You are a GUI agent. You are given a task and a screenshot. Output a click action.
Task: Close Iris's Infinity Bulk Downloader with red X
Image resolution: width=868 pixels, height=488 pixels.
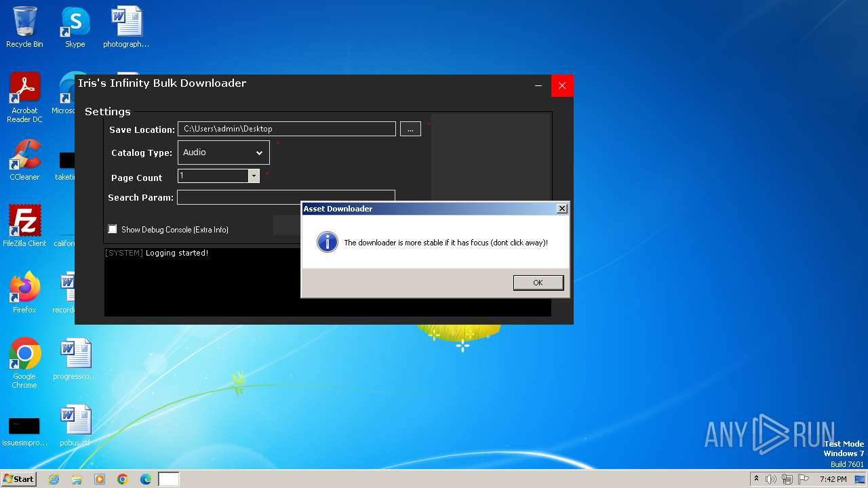click(562, 85)
